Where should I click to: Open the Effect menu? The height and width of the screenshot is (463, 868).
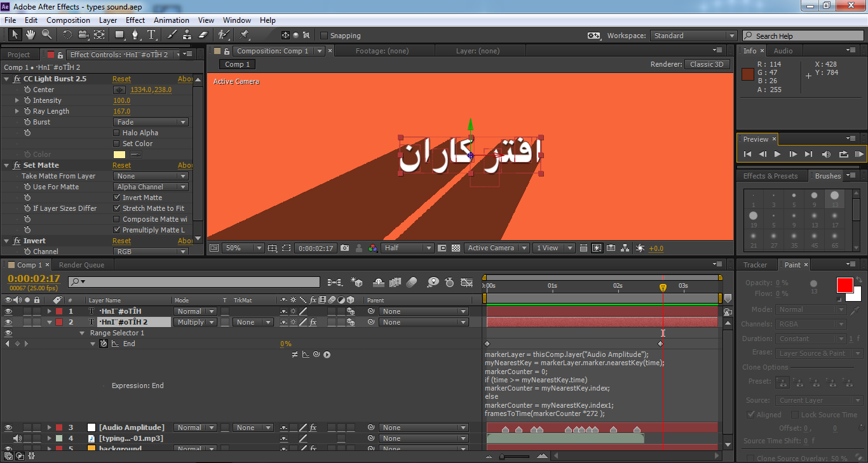pyautogui.click(x=135, y=20)
